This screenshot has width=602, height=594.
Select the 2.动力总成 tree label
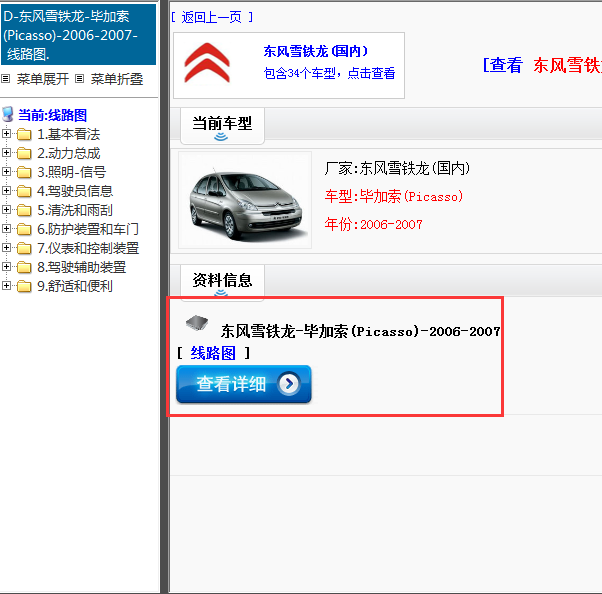[x=68, y=153]
